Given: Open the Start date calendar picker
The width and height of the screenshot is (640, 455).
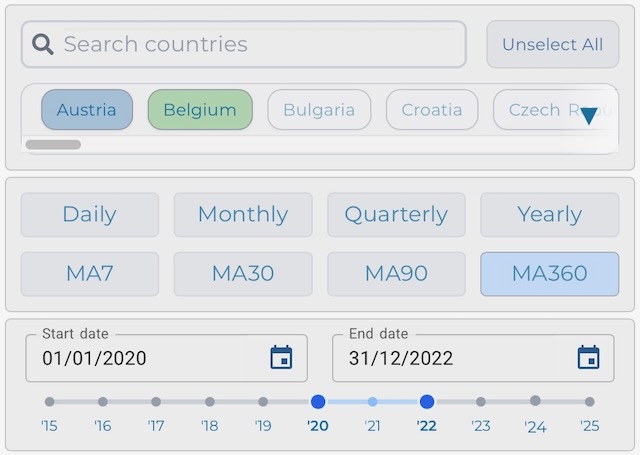Looking at the screenshot, I should [281, 357].
